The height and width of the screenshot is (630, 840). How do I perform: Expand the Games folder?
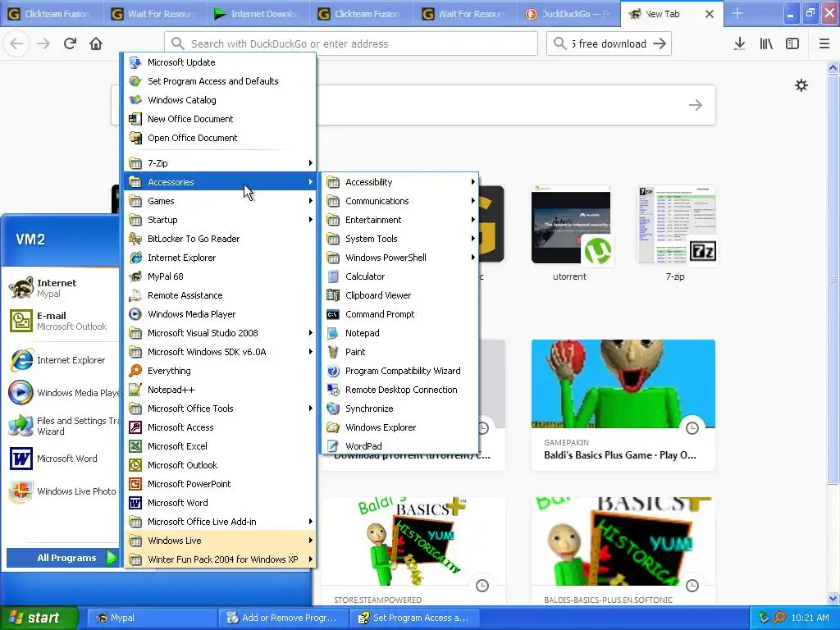[220, 201]
